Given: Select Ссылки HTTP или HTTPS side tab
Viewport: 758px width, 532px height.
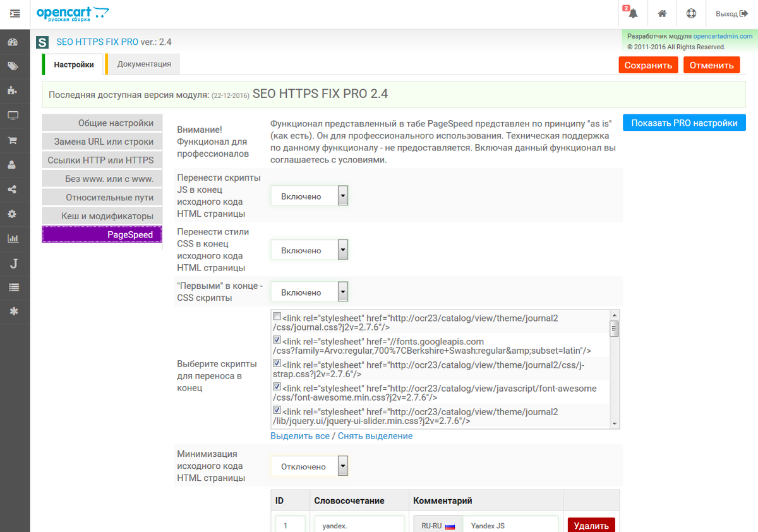Looking at the screenshot, I should coord(102,160).
